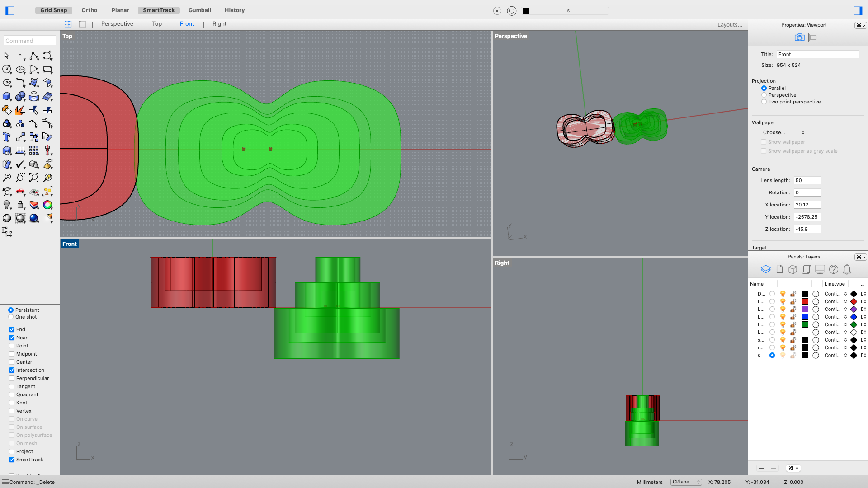Click the Boolean union tool

[7, 123]
